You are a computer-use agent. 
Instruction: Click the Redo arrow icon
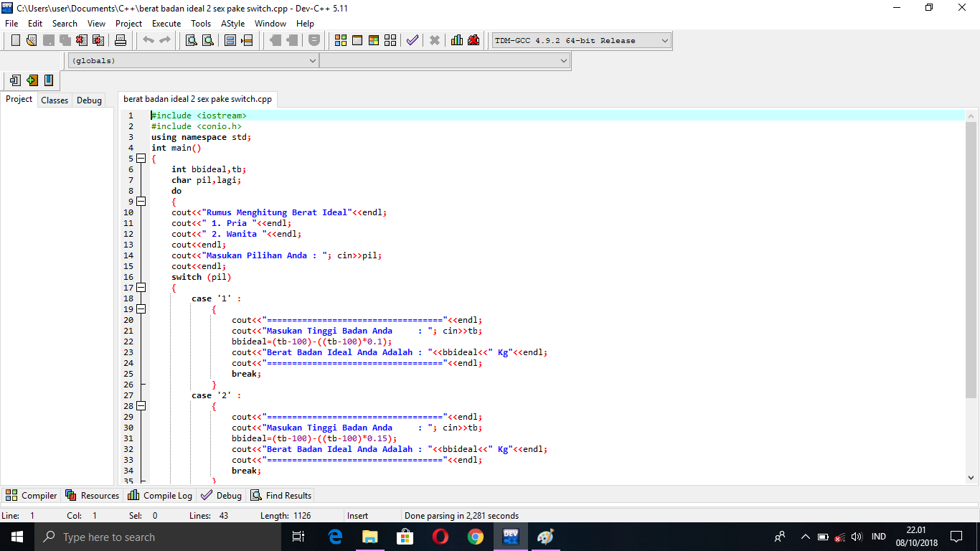165,40
